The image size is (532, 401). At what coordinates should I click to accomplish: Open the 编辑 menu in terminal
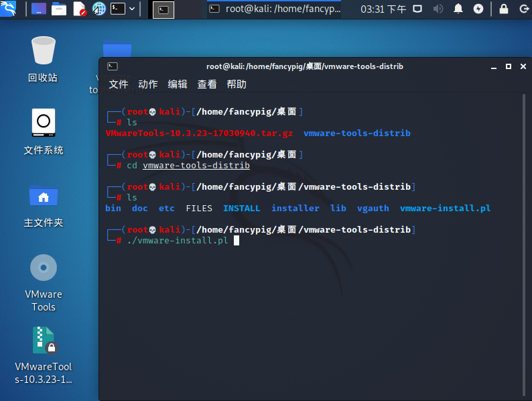[x=178, y=84]
